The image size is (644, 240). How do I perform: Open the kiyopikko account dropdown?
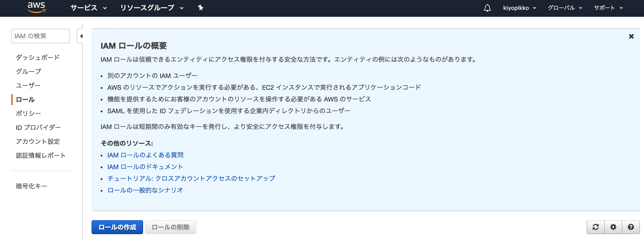[519, 8]
